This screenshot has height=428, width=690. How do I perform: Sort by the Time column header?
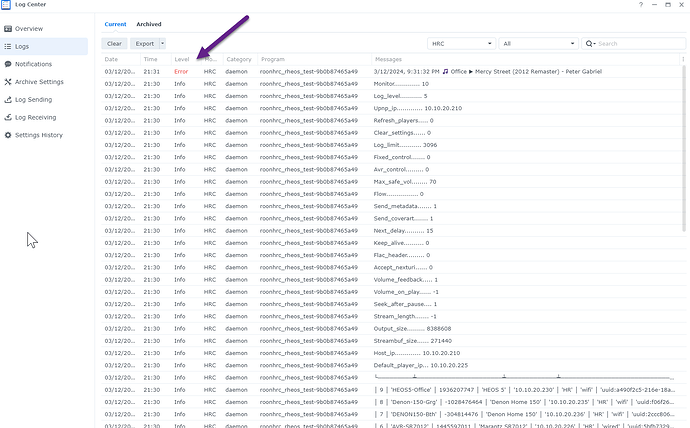pyautogui.click(x=150, y=59)
